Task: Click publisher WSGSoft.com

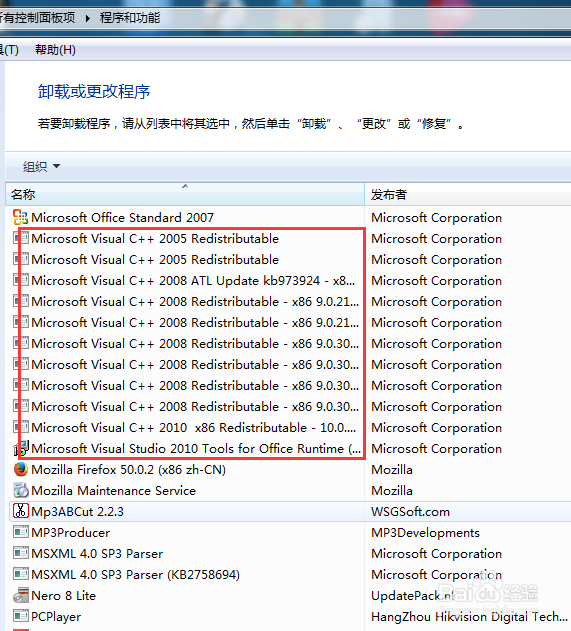Action: (x=410, y=511)
